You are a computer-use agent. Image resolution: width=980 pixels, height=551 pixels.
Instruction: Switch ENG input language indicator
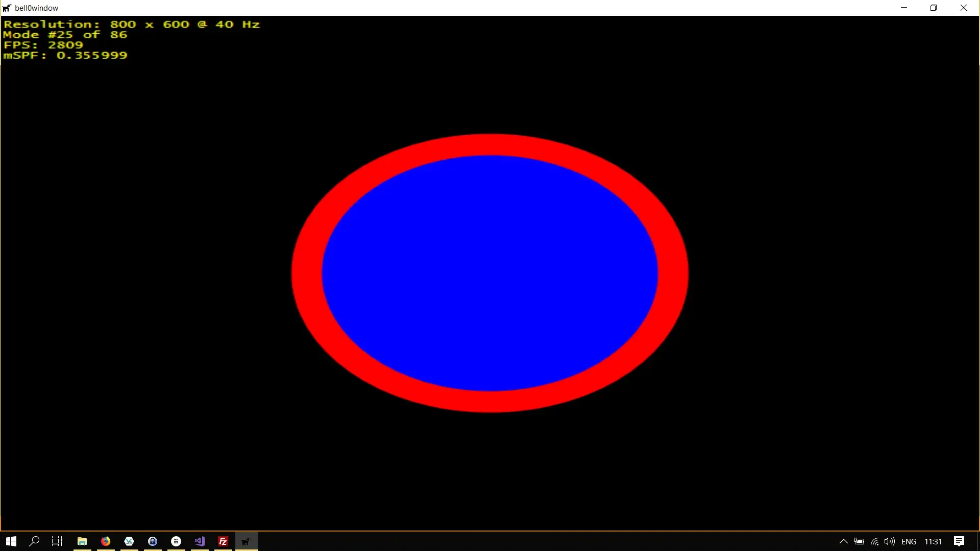909,541
